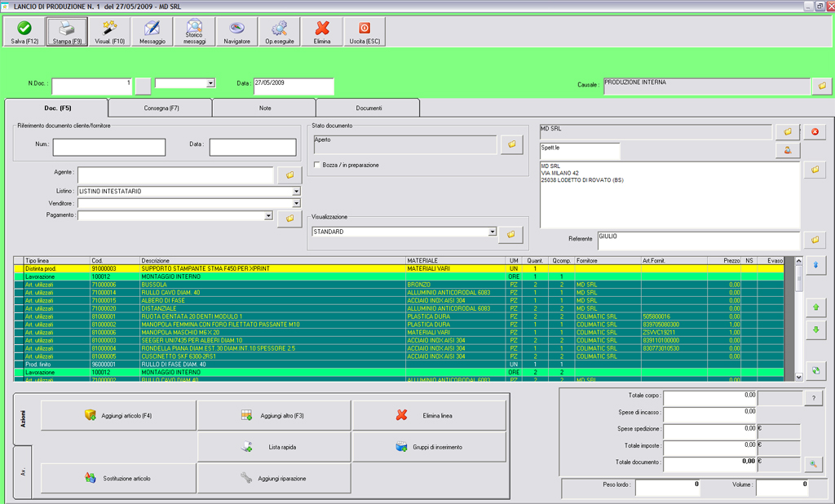Click the grid vertical scrollbar up arrow

coord(798,260)
